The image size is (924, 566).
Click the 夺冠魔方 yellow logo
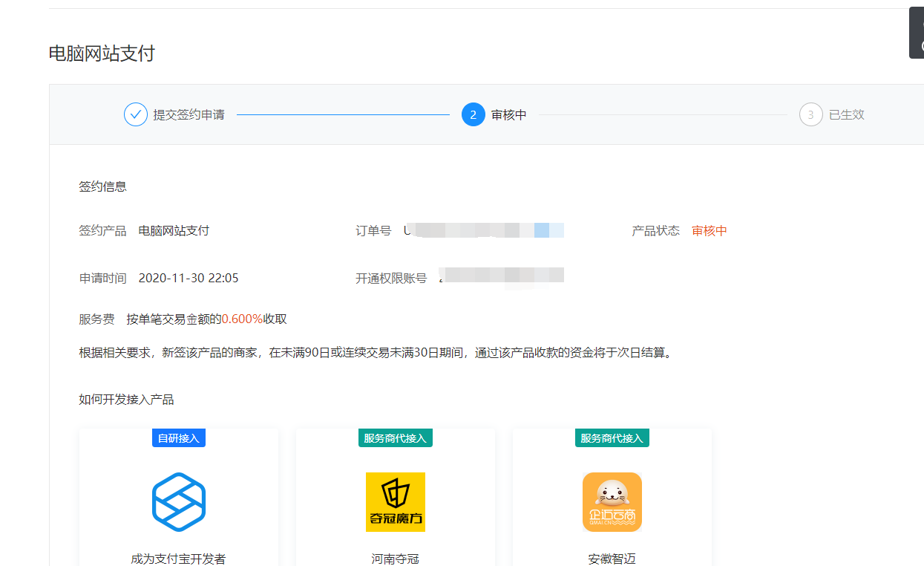396,502
